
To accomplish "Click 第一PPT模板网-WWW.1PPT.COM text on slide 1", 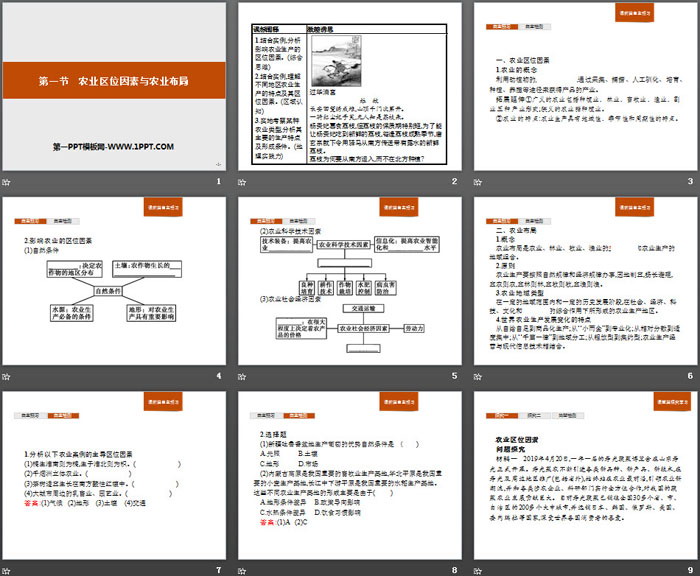I will 113,146.
